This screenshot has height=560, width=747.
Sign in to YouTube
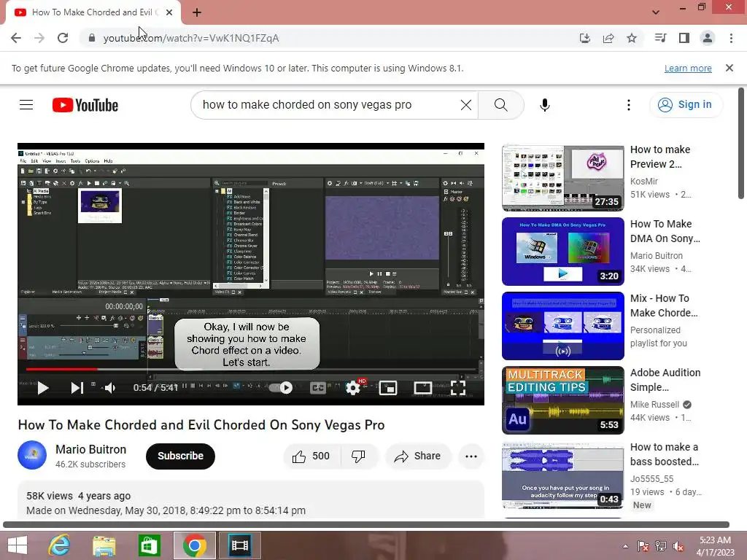(x=686, y=105)
